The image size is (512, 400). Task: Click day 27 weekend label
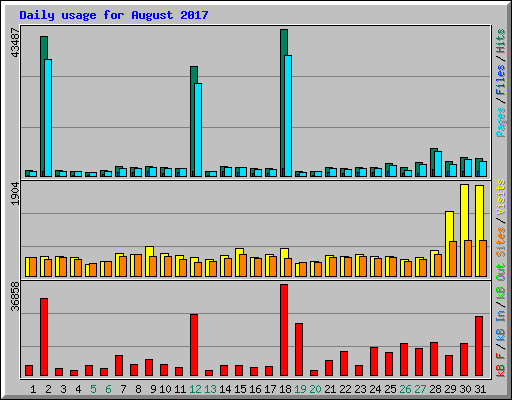(x=420, y=389)
